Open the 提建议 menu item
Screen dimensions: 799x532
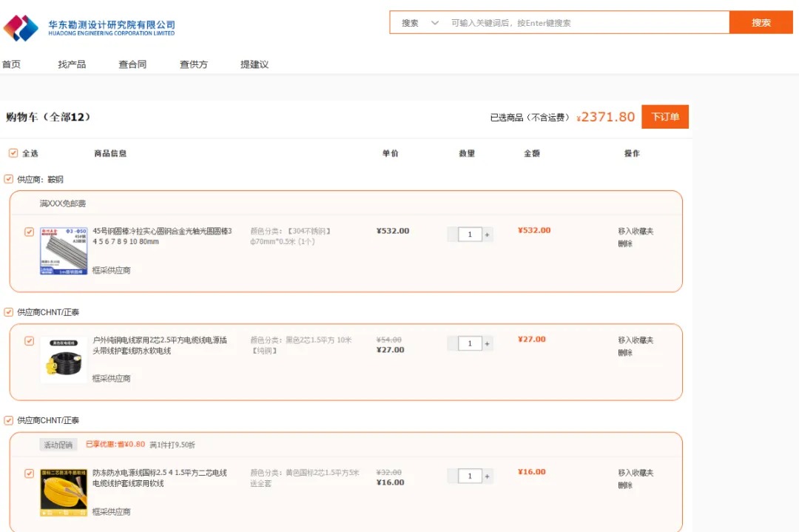254,64
